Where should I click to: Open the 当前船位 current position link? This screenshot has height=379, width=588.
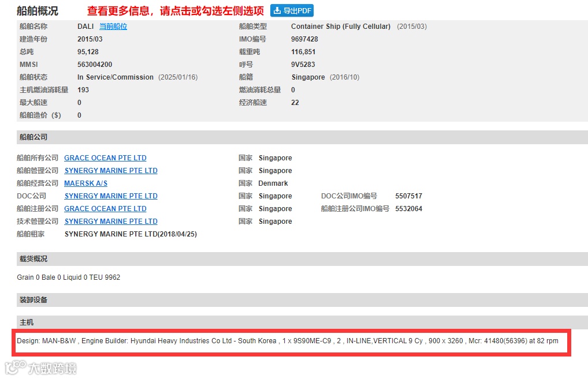pyautogui.click(x=113, y=26)
